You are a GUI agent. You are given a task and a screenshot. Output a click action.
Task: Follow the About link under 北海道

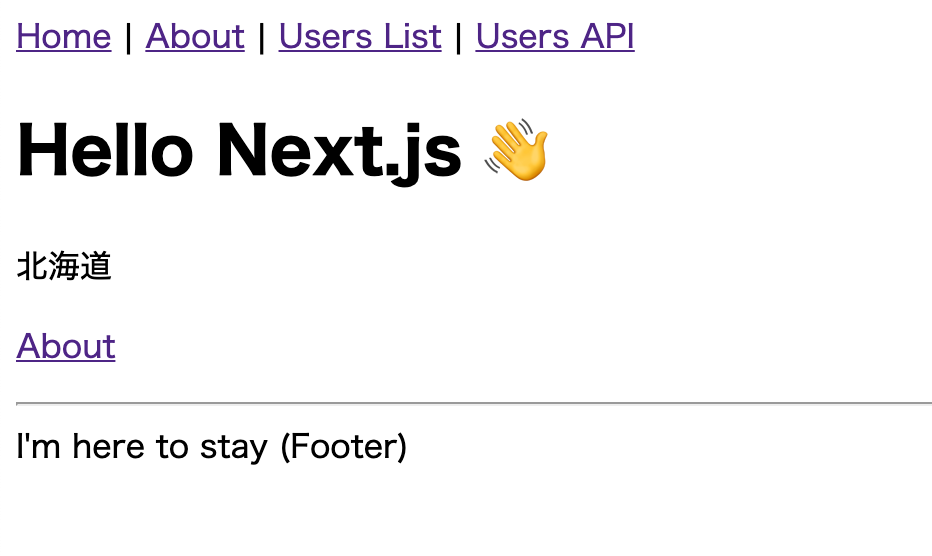(x=65, y=346)
